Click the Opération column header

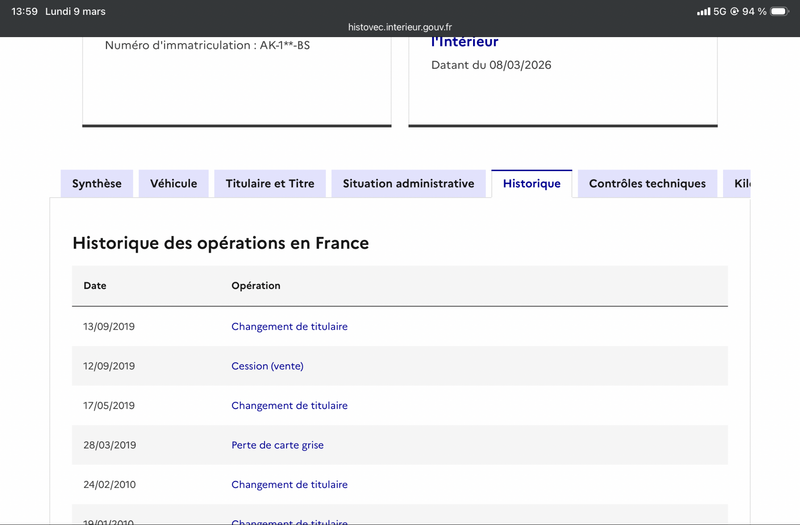[x=256, y=286]
